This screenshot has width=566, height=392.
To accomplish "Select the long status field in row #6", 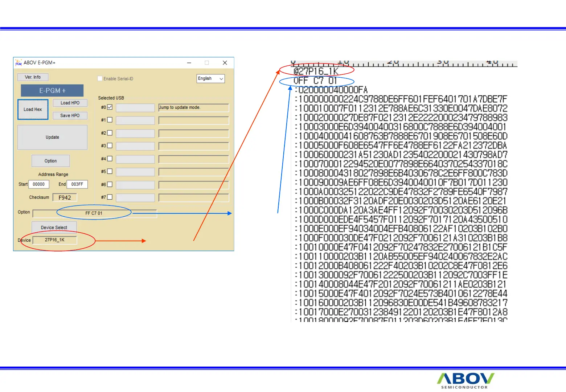I will pyautogui.click(x=194, y=185).
